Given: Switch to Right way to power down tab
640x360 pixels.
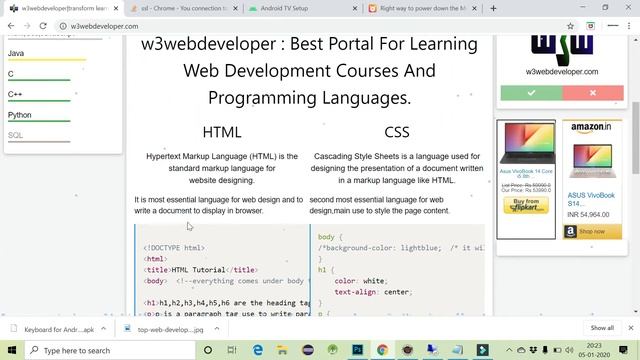Looking at the screenshot, I should point(422,8).
